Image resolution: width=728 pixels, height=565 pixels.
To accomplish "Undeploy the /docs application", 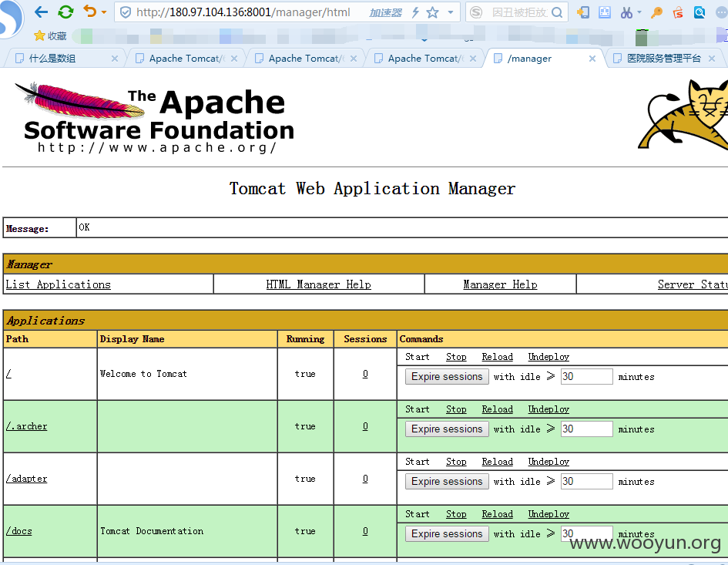I will click(549, 514).
